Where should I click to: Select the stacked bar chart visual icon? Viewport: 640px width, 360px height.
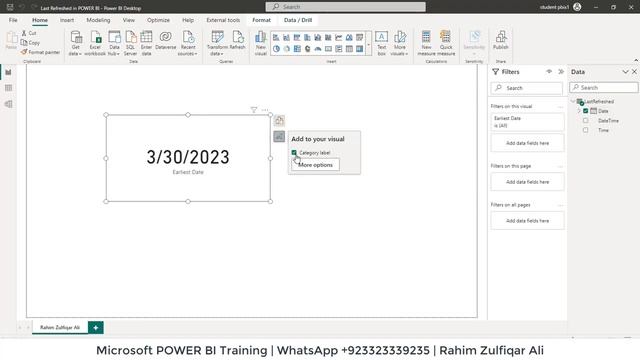pos(276,38)
